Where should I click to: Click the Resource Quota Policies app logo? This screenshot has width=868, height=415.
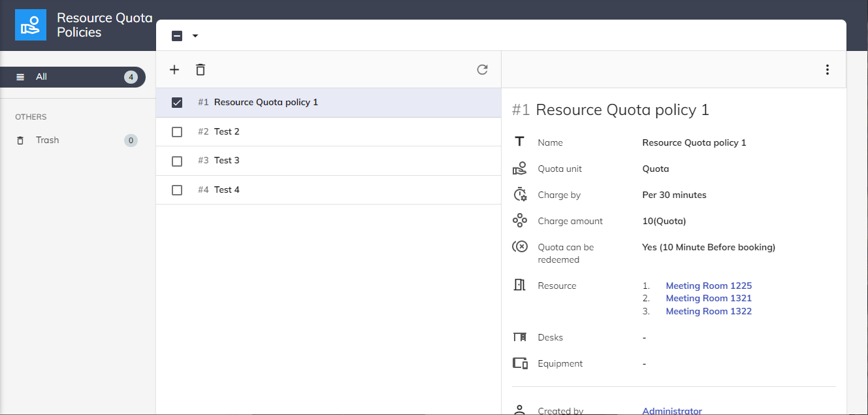(31, 25)
